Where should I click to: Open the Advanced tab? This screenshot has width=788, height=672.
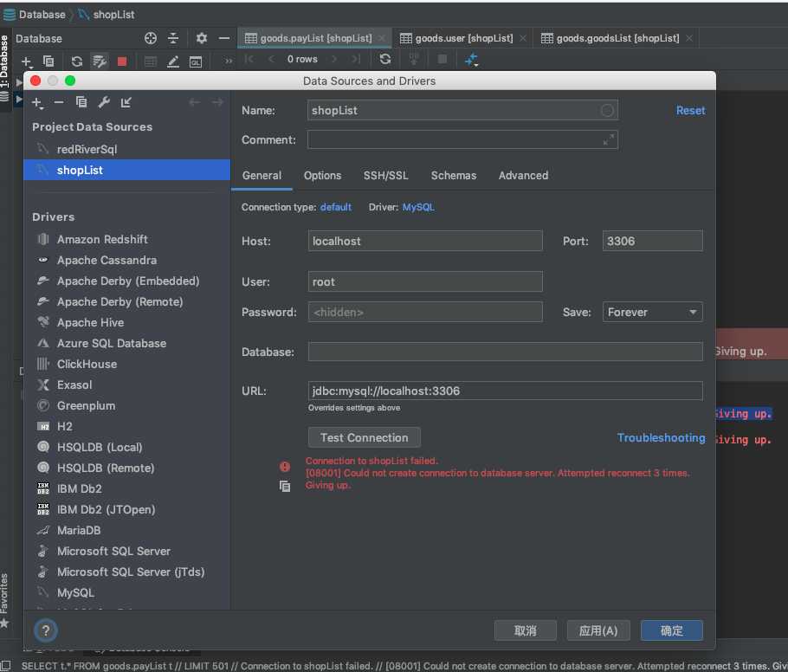coord(523,176)
